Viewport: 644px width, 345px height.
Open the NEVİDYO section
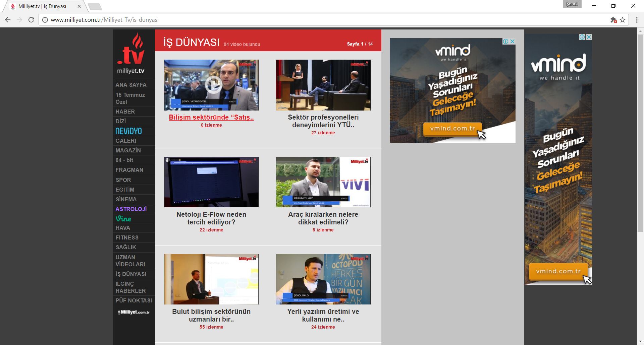coord(128,131)
